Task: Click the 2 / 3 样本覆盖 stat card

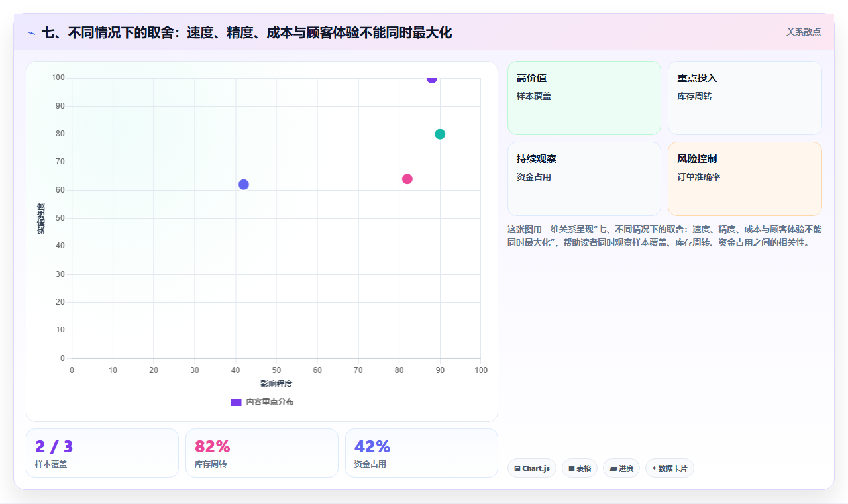Action: coord(102,453)
